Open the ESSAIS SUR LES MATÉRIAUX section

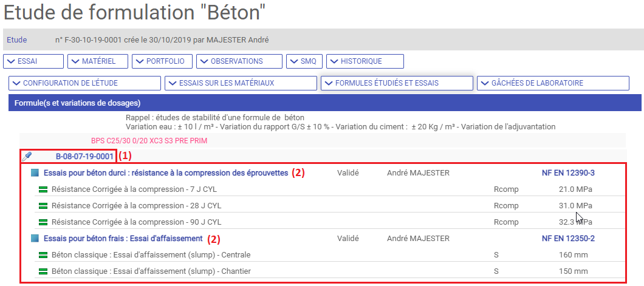[241, 83]
